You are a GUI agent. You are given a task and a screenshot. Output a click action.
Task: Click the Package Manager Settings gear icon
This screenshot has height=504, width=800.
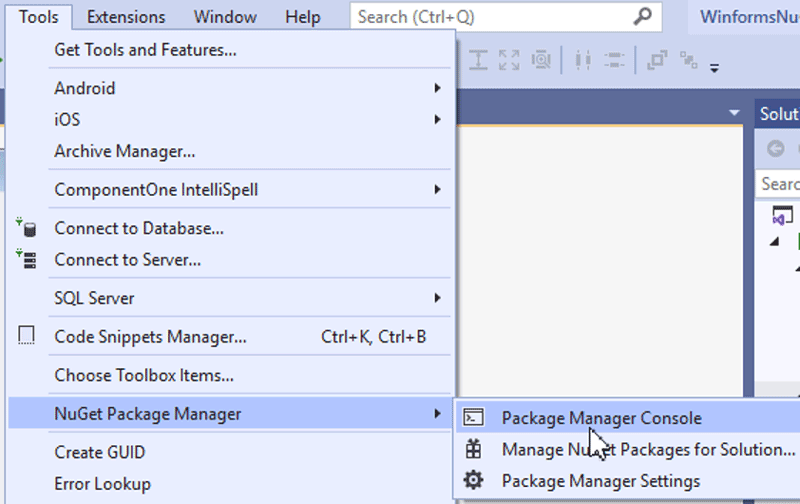pos(475,481)
